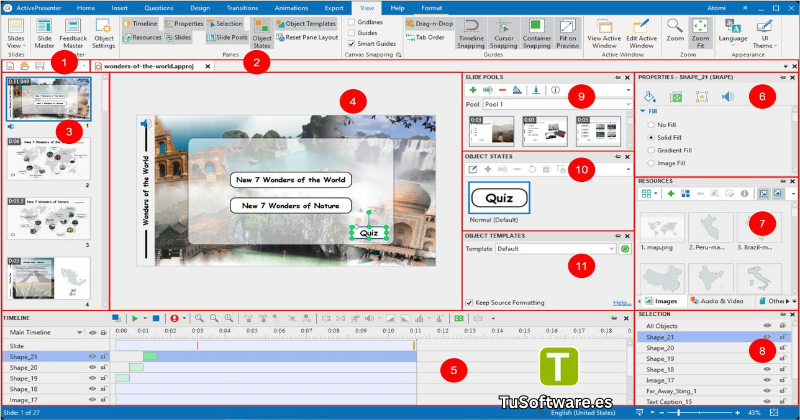Viewport: 800px width, 420px height.
Task: Click the Zoom Fit button
Action: pos(700,34)
